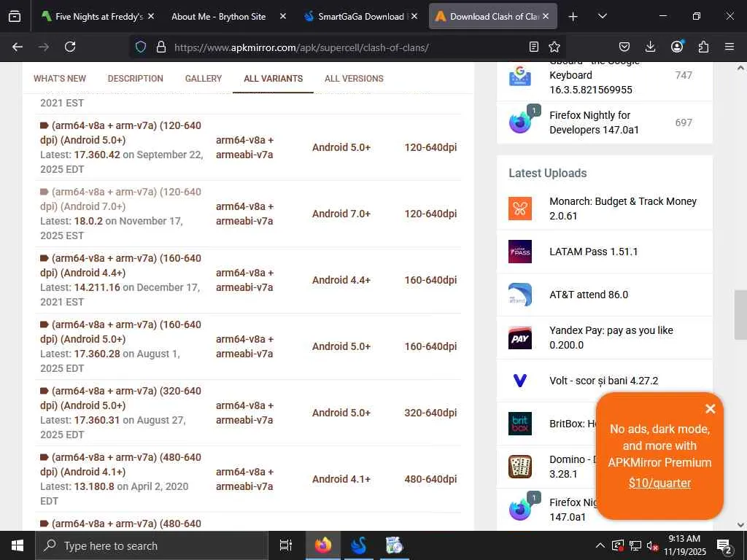Close the Five Nights at Freddy's tab
The width and height of the screenshot is (747, 560).
tap(150, 16)
